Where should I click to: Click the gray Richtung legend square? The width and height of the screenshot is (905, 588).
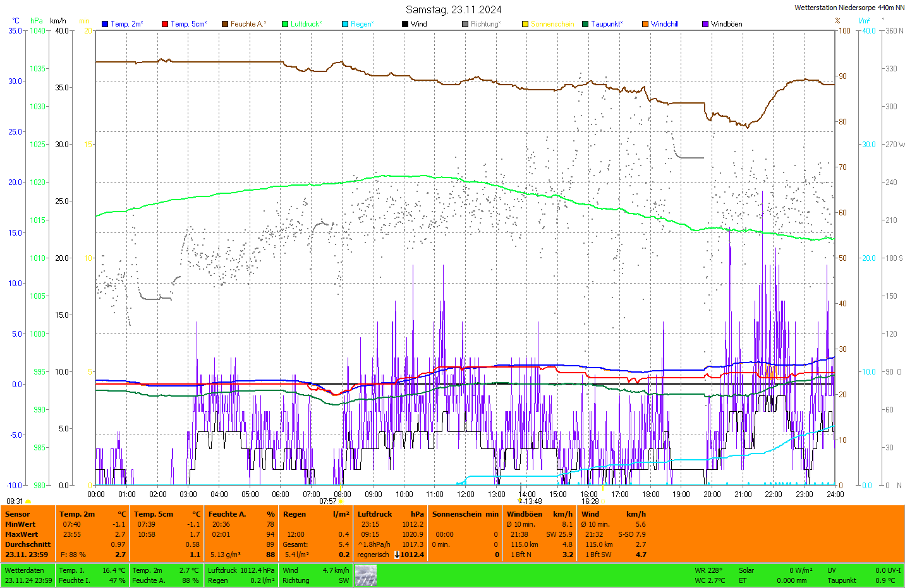[x=465, y=24]
